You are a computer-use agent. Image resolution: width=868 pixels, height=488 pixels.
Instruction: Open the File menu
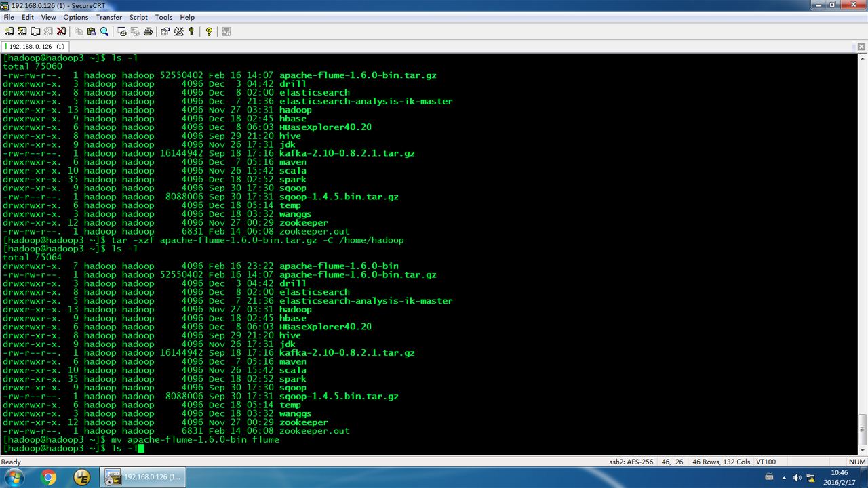[x=9, y=17]
